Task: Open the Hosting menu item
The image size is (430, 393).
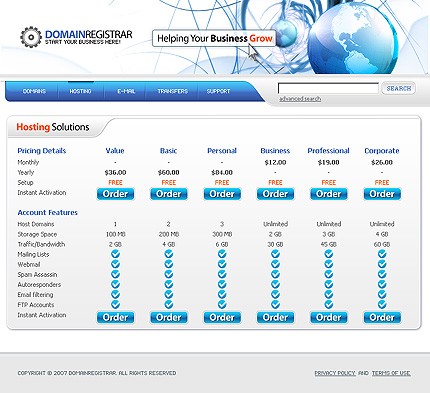Action: click(80, 91)
